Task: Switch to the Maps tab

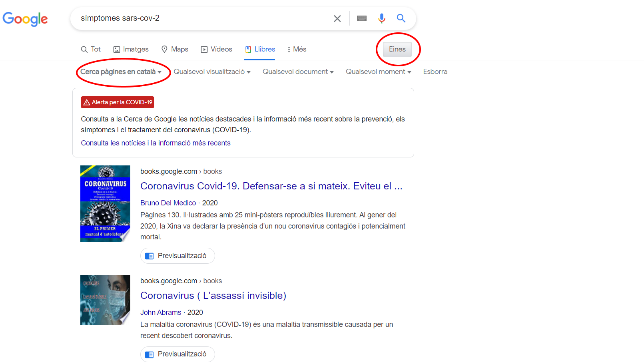Action: (175, 49)
